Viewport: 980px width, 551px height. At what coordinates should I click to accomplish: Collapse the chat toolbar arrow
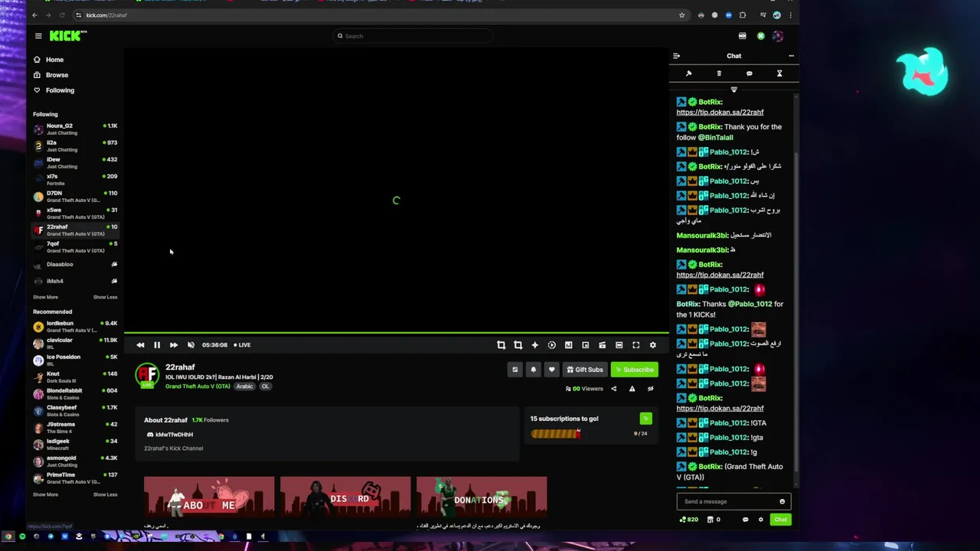click(733, 90)
